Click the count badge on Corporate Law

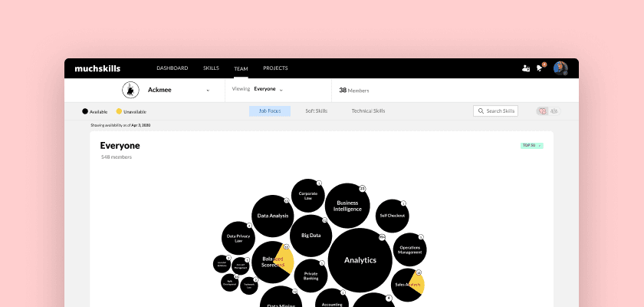click(319, 183)
